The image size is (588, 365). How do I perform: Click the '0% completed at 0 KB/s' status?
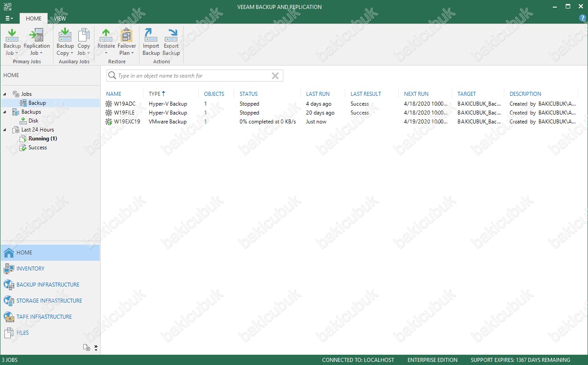tap(268, 122)
